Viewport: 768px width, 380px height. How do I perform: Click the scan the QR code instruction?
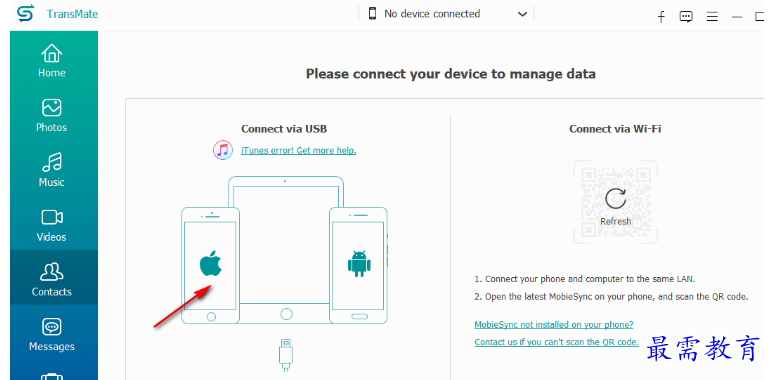(x=611, y=297)
